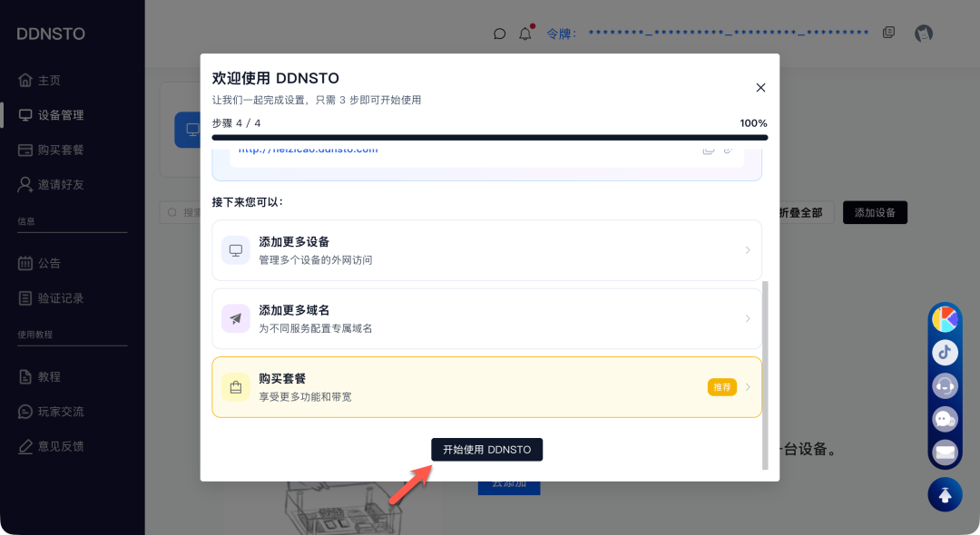The image size is (980, 535).
Task: Click the scroll-to-top arrow button
Action: click(945, 494)
